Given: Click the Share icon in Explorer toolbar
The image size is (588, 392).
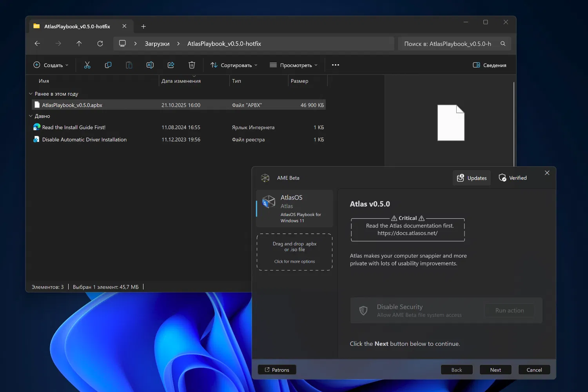Looking at the screenshot, I should [x=171, y=65].
